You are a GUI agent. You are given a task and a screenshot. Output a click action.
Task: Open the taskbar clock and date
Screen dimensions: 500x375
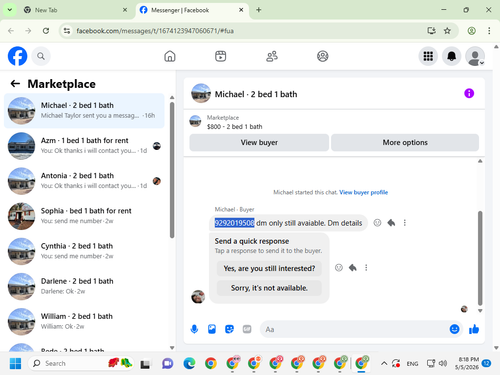click(468, 363)
